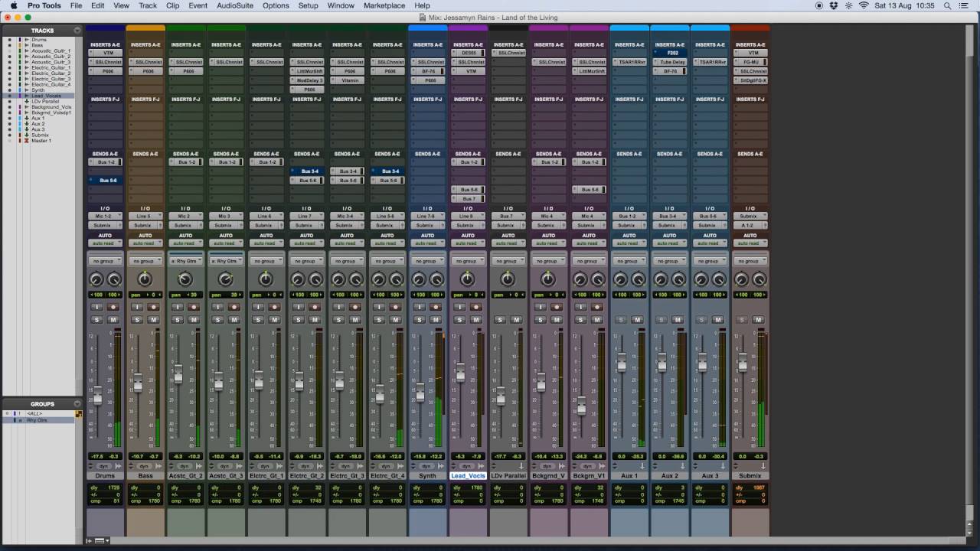Mute the Bass track
This screenshot has height=551, width=980.
153,320
